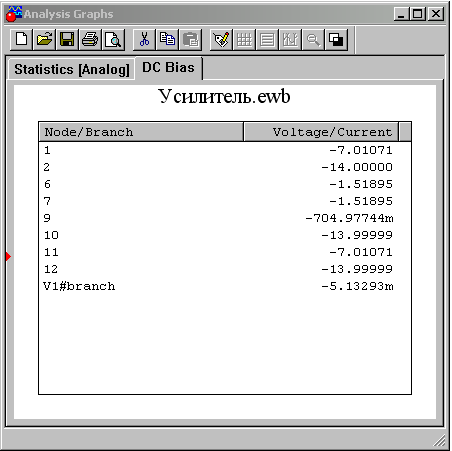Cut using the scissors icon
The width and height of the screenshot is (452, 451).
[144, 40]
